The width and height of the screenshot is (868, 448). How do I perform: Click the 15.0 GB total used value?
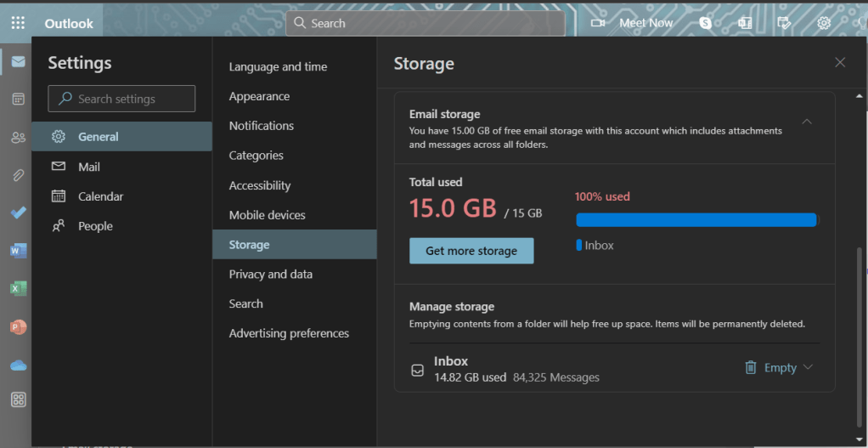point(453,208)
